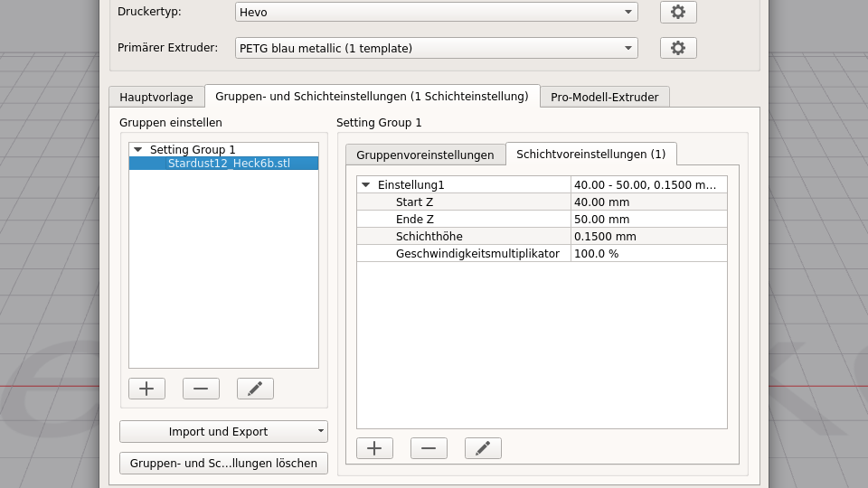Open the Primärer Extruder dropdown
Screen dimensions: 868x488
(436, 48)
